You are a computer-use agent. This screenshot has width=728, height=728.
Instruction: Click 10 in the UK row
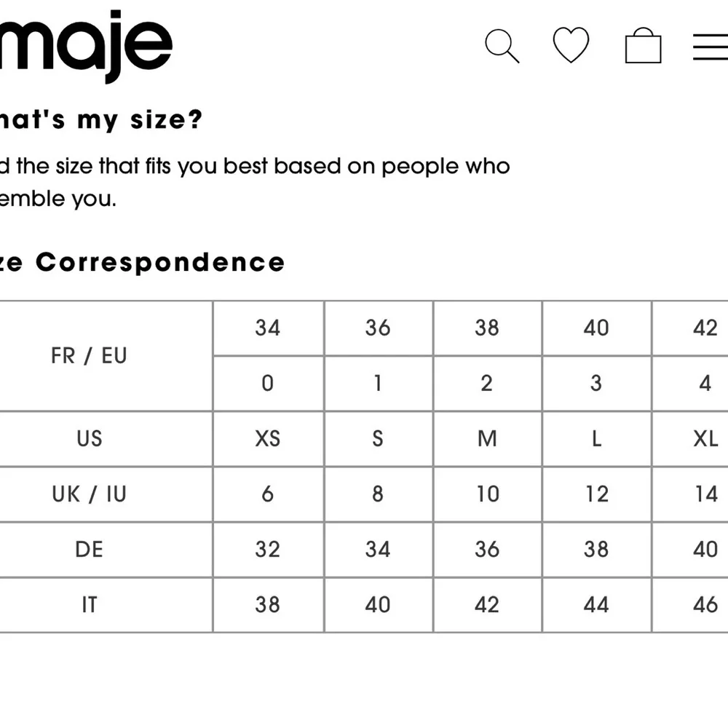pos(488,494)
